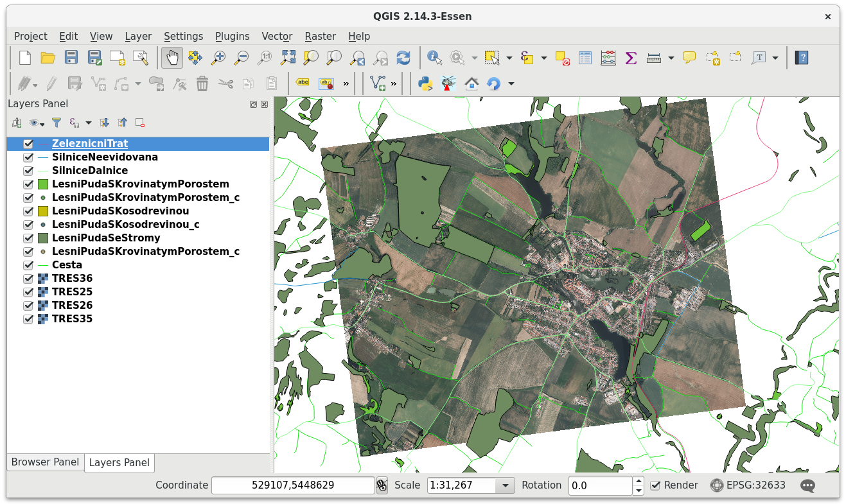This screenshot has height=504, width=846.
Task: Open the Scale combo box dropdown
Action: coord(506,485)
